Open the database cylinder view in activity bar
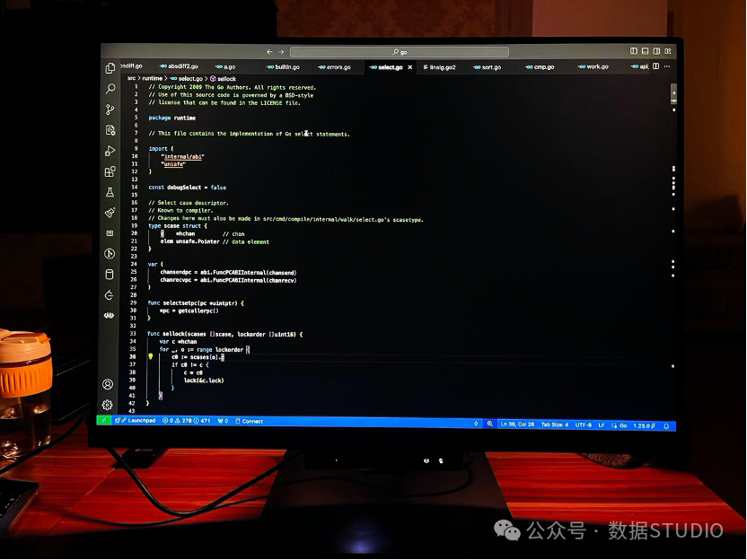 110,275
